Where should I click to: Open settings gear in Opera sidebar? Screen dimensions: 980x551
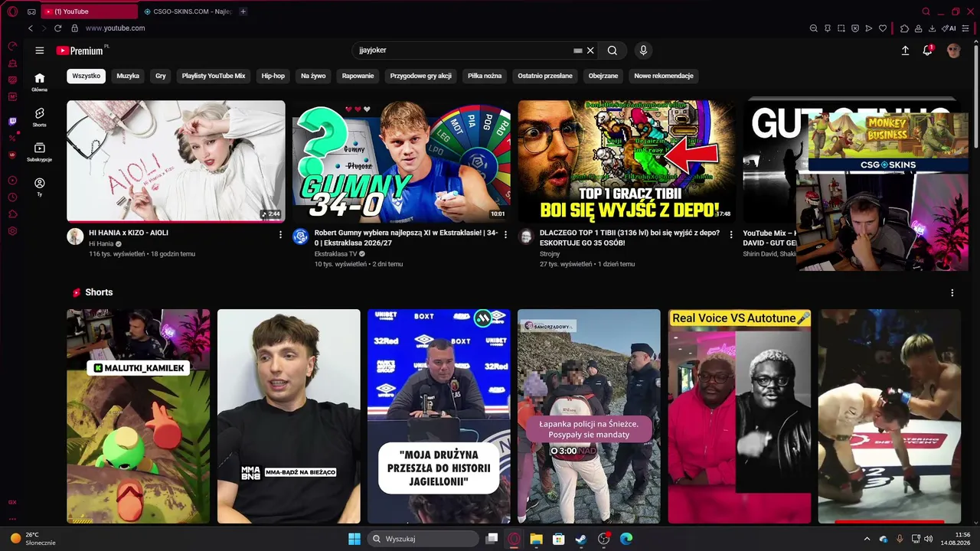point(12,231)
